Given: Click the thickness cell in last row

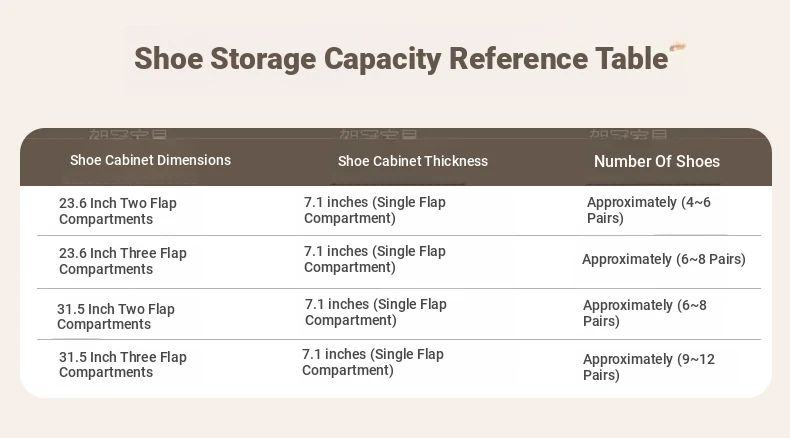Looking at the screenshot, I should pos(372,362).
